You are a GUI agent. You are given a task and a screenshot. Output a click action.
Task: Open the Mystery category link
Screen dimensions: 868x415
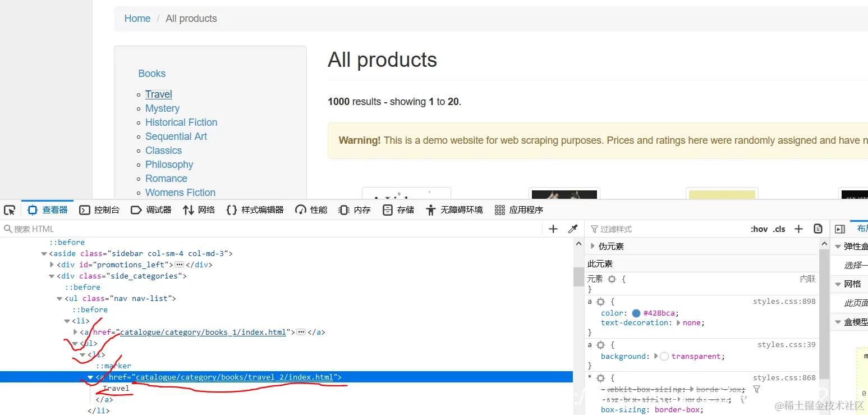163,108
